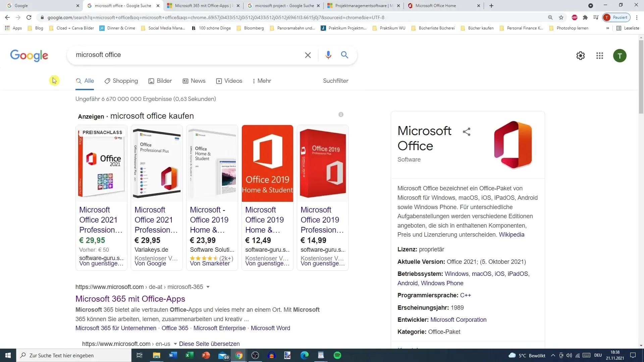Viewport: 644px width, 362px height.
Task: Click the AdBlock extension icon
Action: pyautogui.click(x=575, y=18)
